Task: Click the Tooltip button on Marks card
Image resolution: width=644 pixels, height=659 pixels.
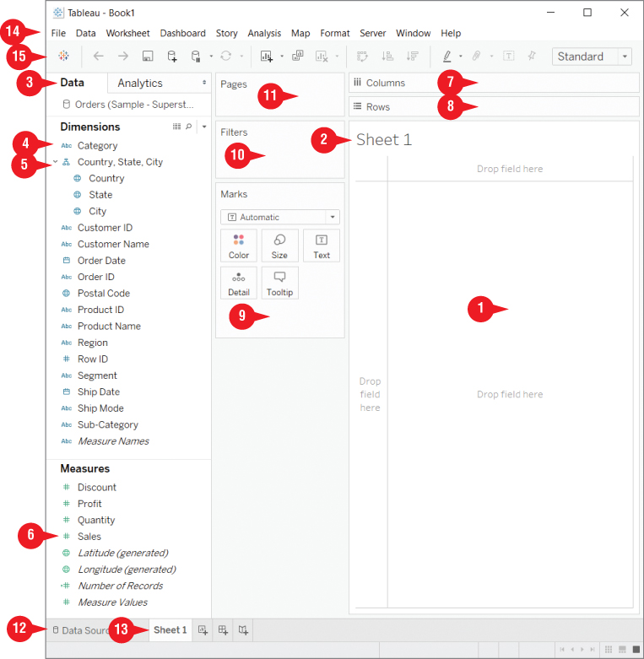Action: coord(279,284)
